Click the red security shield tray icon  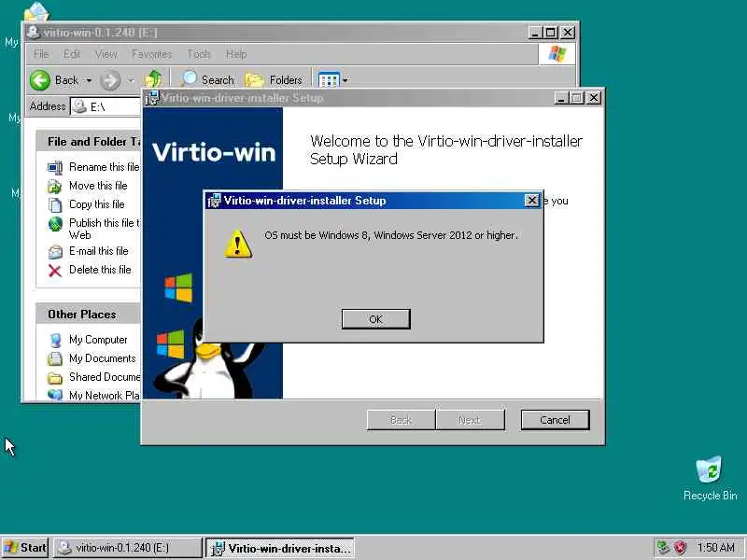pyautogui.click(x=680, y=548)
